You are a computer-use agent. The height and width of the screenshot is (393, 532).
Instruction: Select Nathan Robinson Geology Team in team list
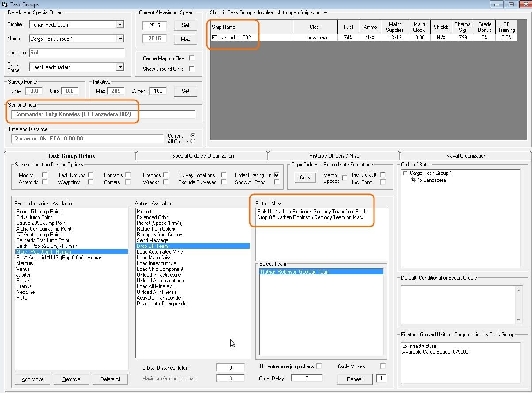[x=321, y=272]
